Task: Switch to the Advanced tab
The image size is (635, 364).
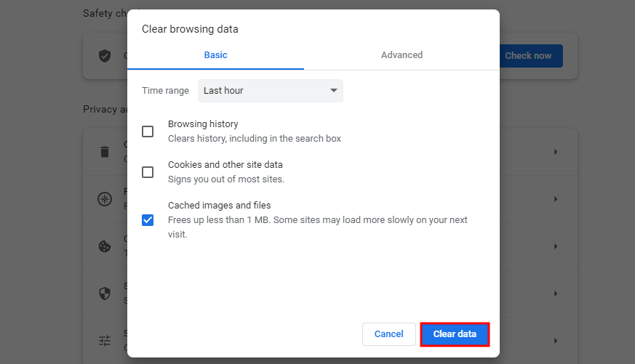Action: click(402, 55)
